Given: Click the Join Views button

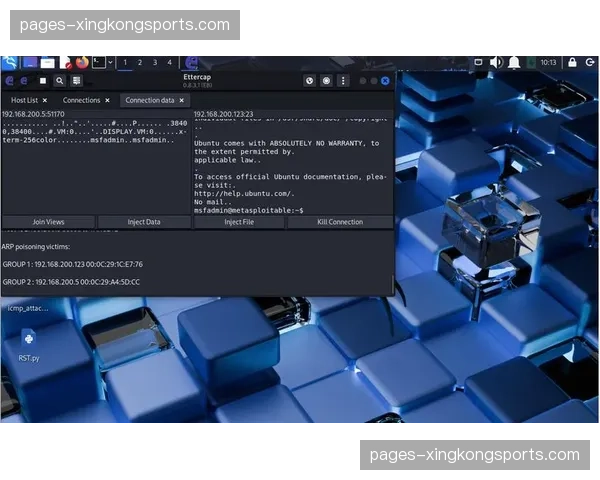Looking at the screenshot, I should tap(48, 222).
